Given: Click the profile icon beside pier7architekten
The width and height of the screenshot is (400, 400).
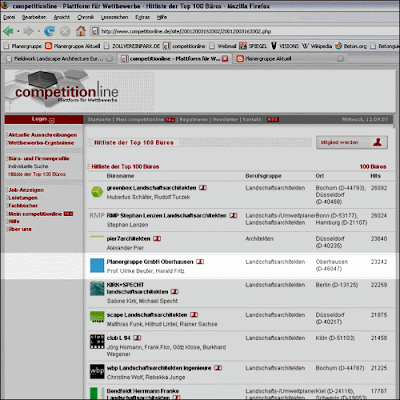Looking at the screenshot, I should pos(157,239).
